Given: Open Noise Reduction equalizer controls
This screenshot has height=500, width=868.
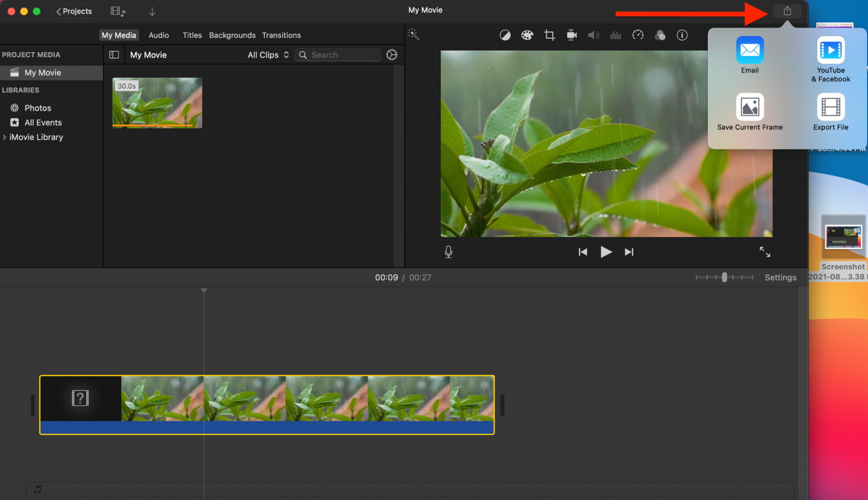Looking at the screenshot, I should coord(616,35).
